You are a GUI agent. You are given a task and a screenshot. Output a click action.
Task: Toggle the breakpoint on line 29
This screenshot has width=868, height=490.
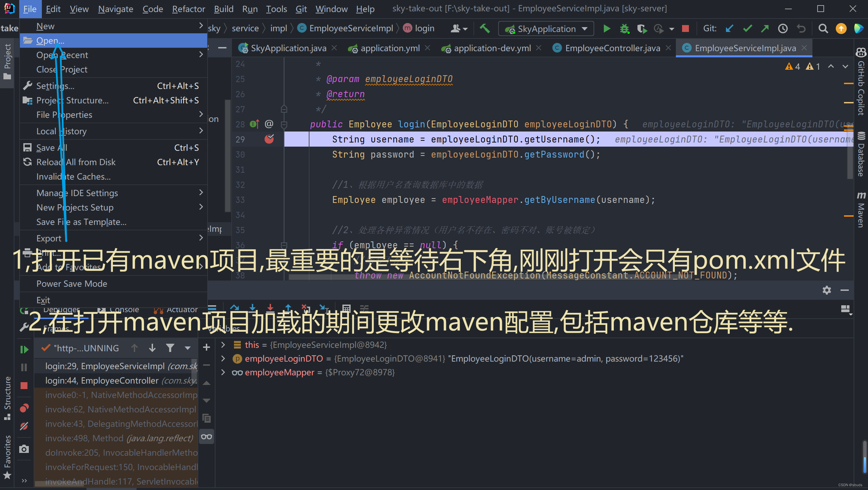point(269,139)
